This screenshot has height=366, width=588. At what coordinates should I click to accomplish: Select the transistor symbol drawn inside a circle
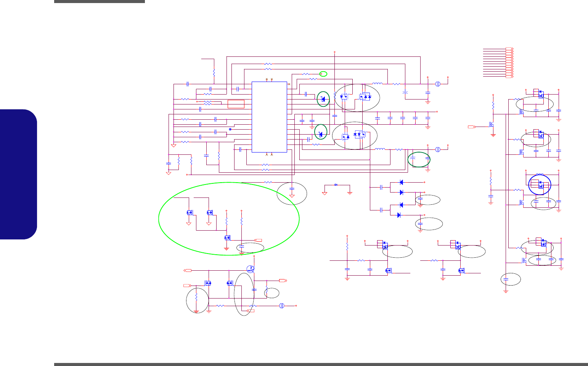(x=250, y=268)
